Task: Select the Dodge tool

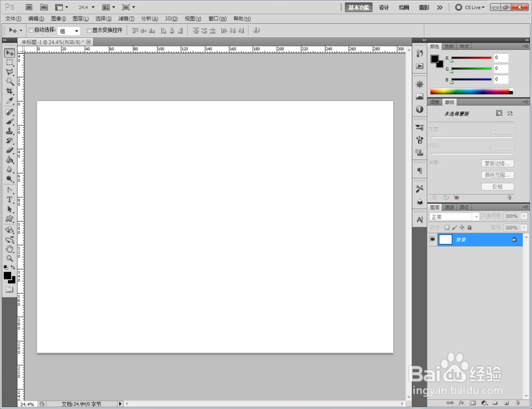Action: (10, 178)
